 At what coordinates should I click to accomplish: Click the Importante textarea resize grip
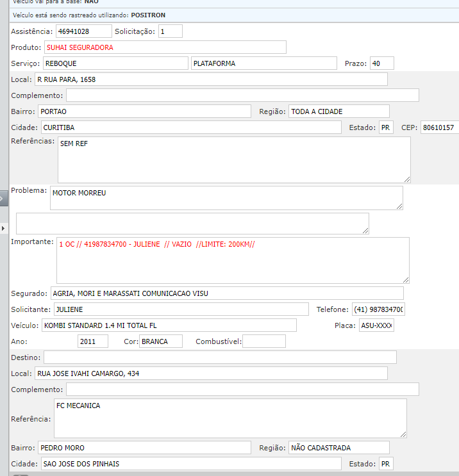(405, 279)
